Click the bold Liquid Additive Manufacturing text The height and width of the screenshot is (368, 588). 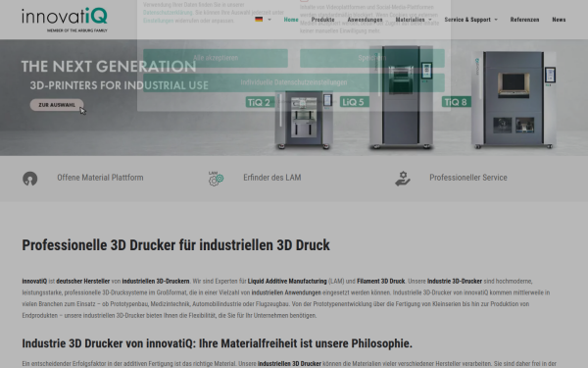click(287, 282)
